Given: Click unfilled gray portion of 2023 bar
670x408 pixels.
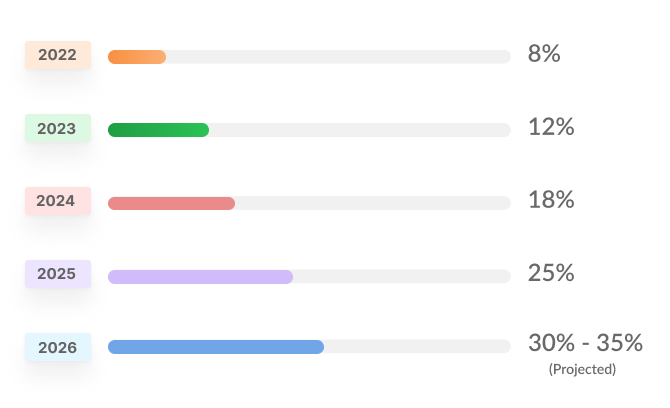Looking at the screenshot, I should point(360,130).
